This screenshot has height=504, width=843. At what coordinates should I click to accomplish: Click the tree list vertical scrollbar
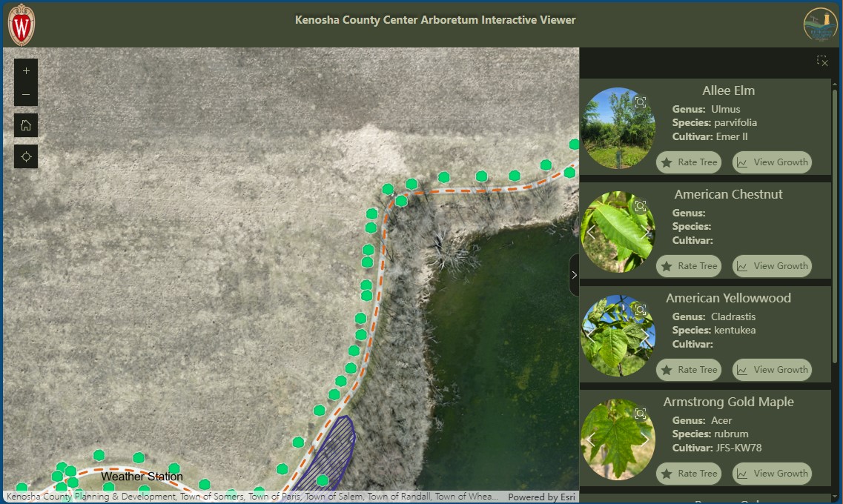[x=834, y=225]
